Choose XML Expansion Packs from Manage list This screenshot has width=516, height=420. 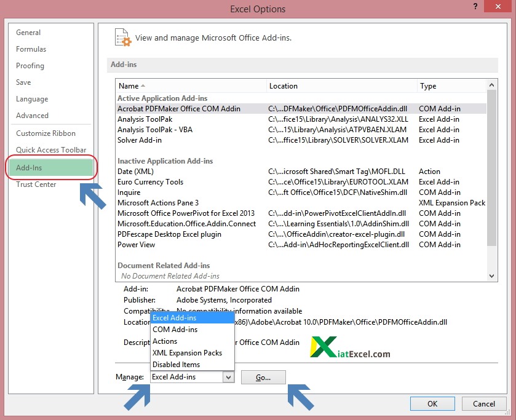[192, 353]
